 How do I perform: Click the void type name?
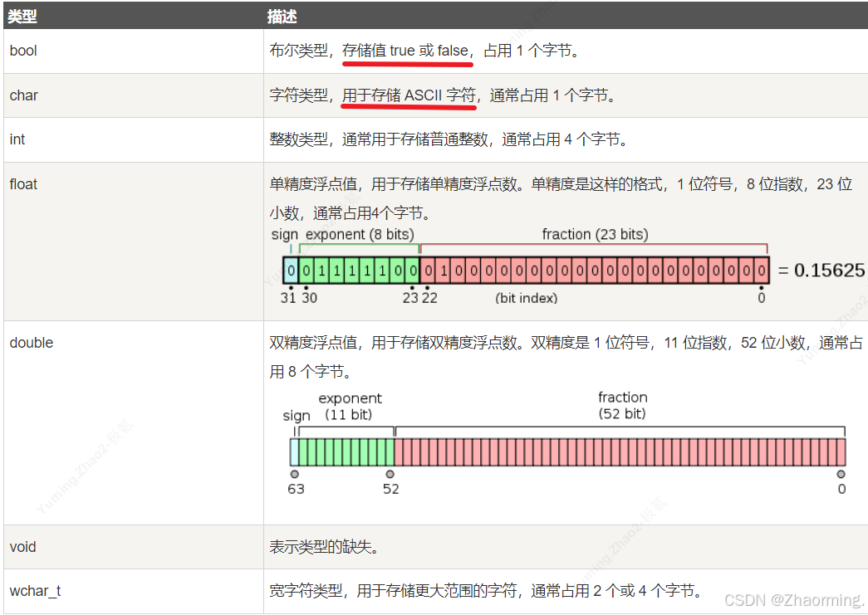23,547
